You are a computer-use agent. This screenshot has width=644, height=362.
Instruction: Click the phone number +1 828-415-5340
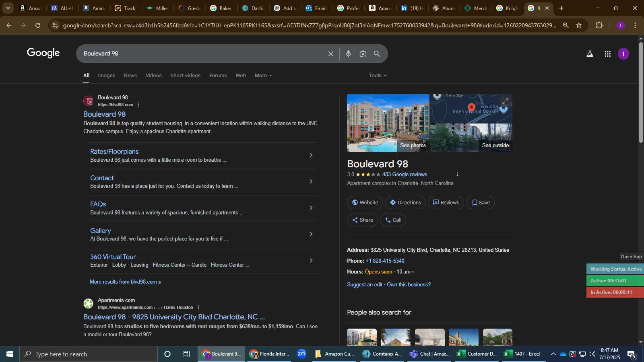(x=385, y=261)
